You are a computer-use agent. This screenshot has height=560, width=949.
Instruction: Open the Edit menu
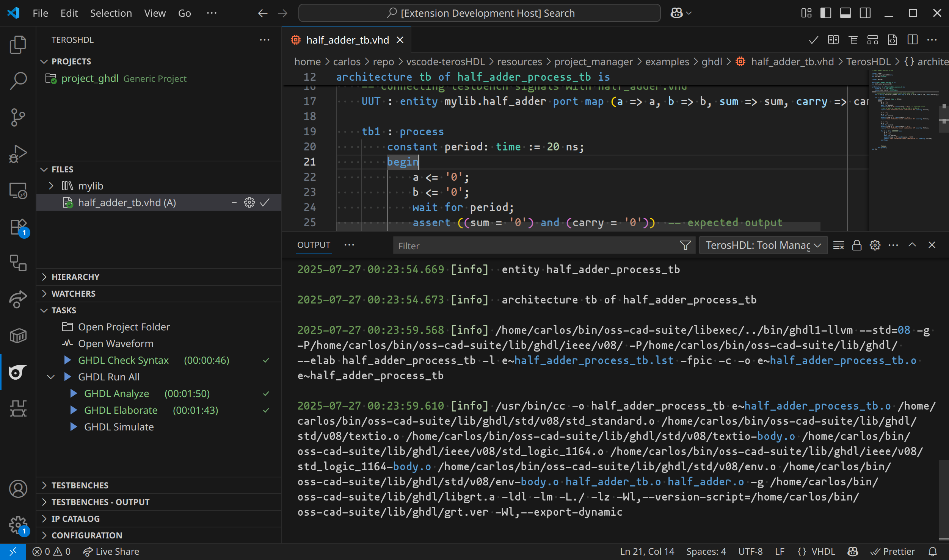[69, 13]
